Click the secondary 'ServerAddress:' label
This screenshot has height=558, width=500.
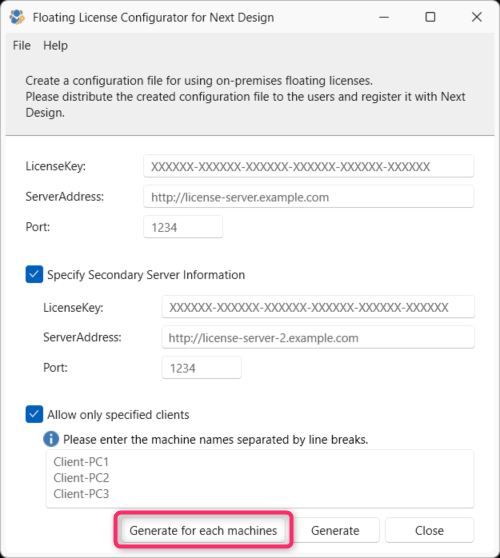point(82,337)
